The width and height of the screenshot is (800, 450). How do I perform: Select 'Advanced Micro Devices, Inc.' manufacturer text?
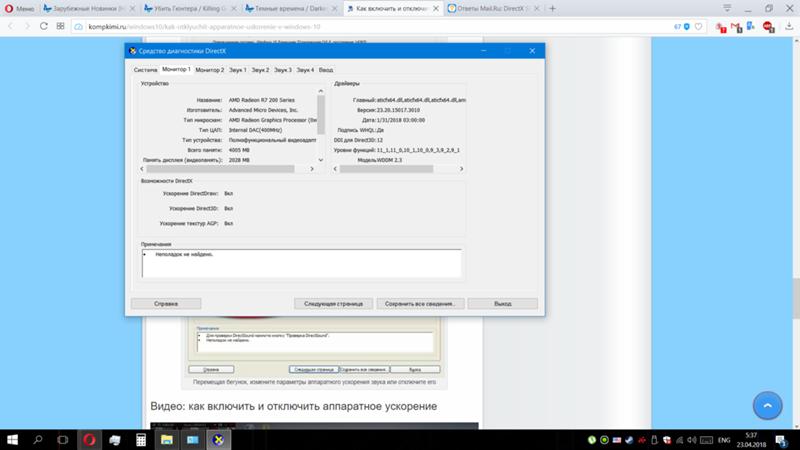tap(263, 110)
